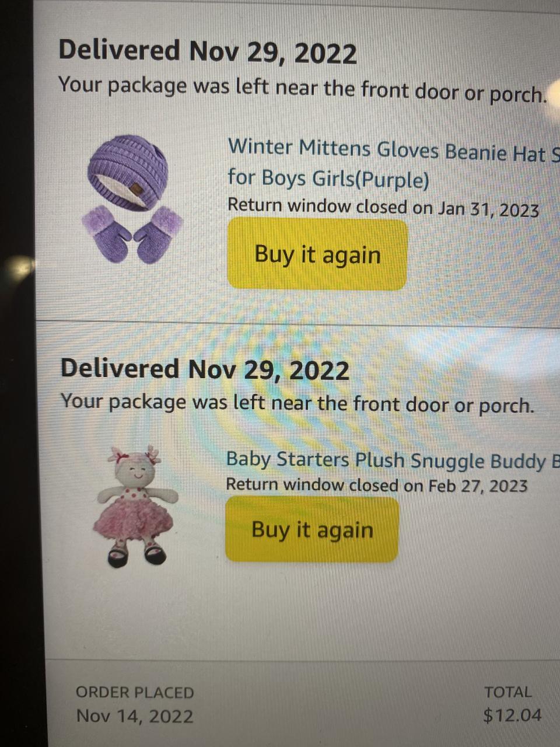The image size is (560, 747).
Task: Click Return window closed Feb 27, 2023 text
Action: pos(377,484)
